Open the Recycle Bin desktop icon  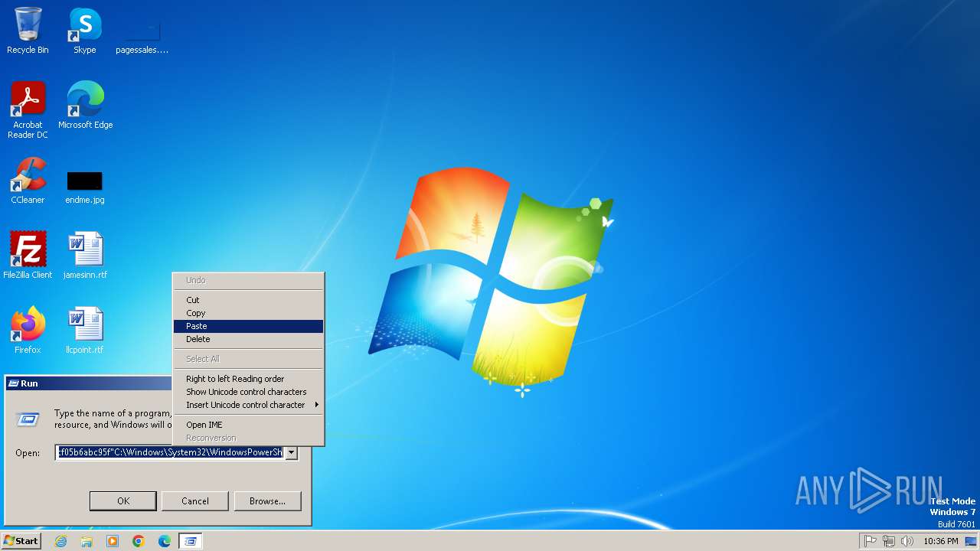[28, 31]
